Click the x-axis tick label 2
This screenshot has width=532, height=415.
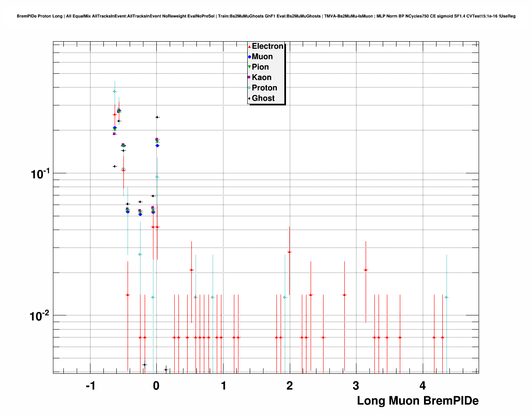pyautogui.click(x=290, y=386)
